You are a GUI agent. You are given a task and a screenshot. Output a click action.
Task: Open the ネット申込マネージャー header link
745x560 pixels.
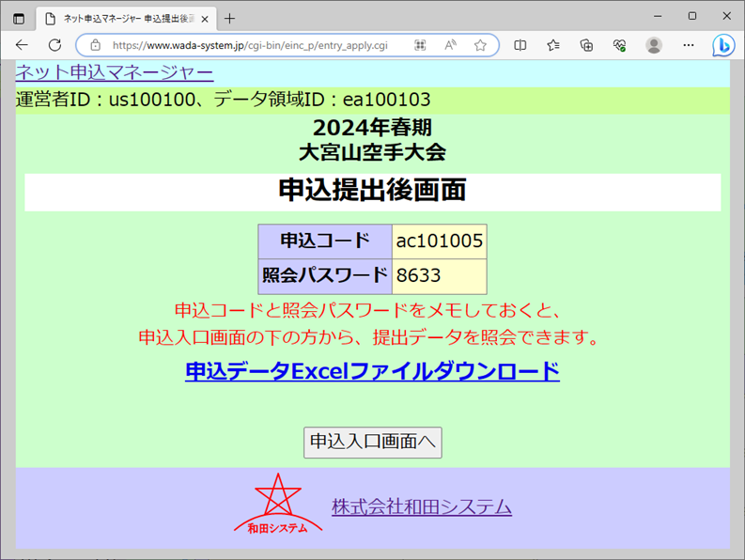(x=115, y=72)
